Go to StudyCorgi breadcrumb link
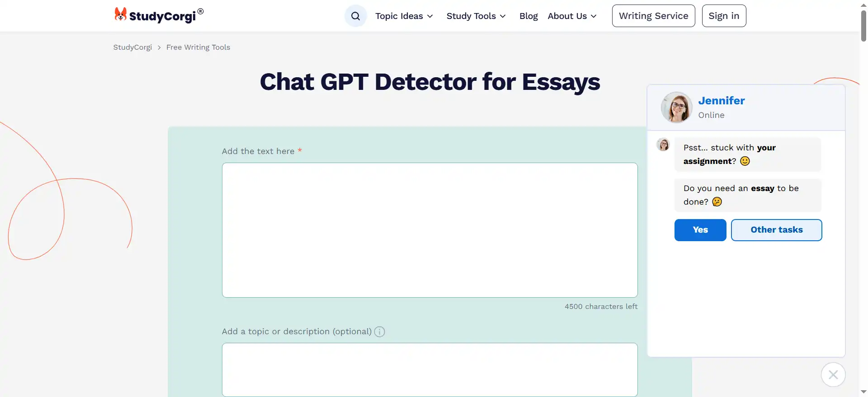 (132, 47)
